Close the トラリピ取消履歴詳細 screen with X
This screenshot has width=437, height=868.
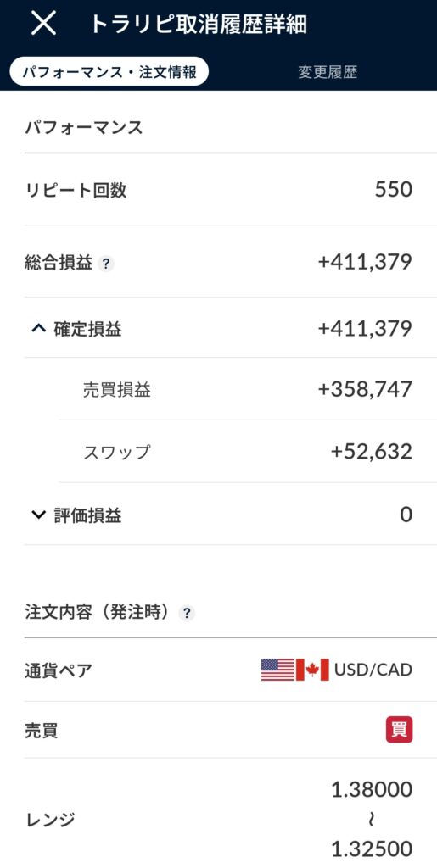pos(43,24)
